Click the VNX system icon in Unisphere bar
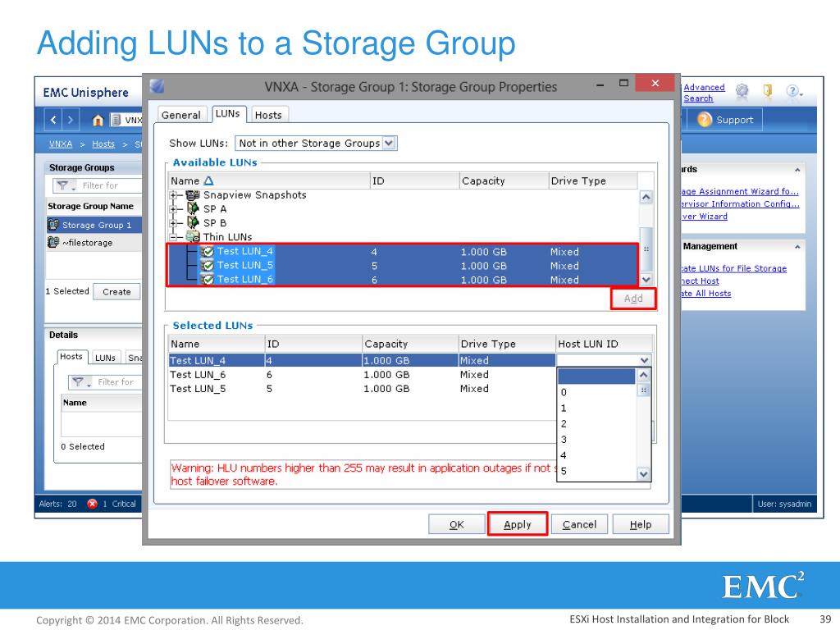840x630 pixels. click(x=115, y=120)
